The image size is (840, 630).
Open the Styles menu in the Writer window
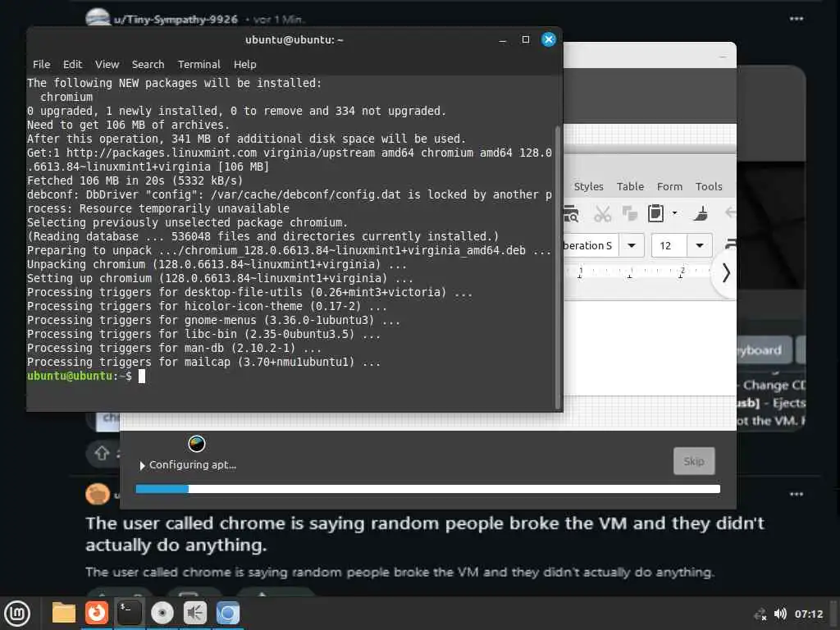[588, 186]
